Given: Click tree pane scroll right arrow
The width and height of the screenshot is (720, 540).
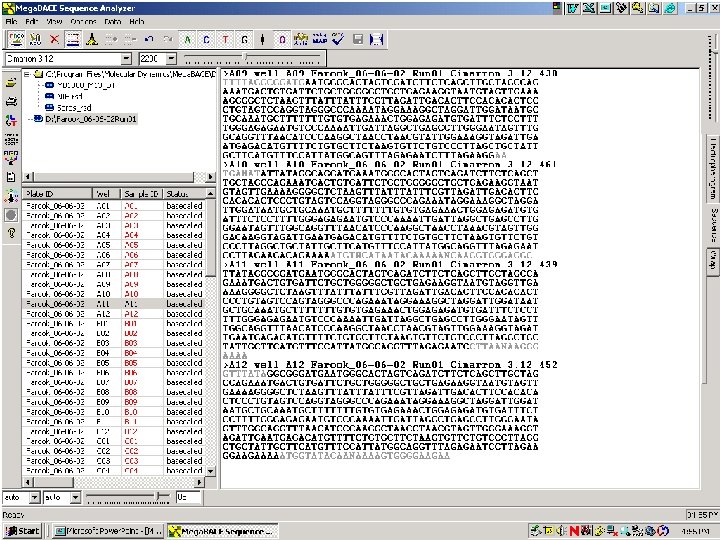Looking at the screenshot, I should click(x=210, y=177).
